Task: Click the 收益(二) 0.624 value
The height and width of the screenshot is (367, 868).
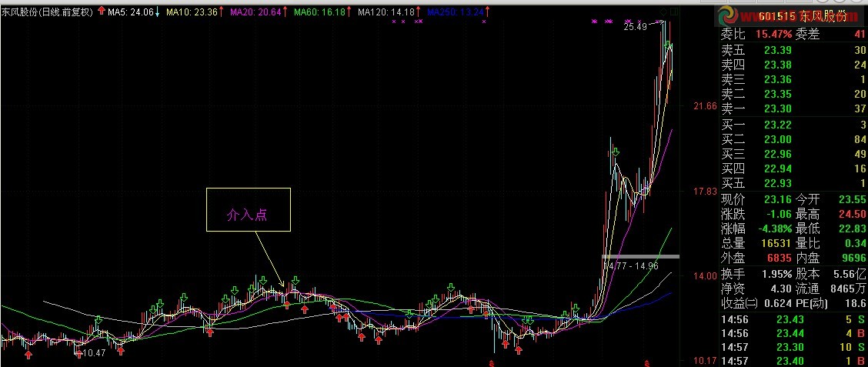Action: pos(778,303)
